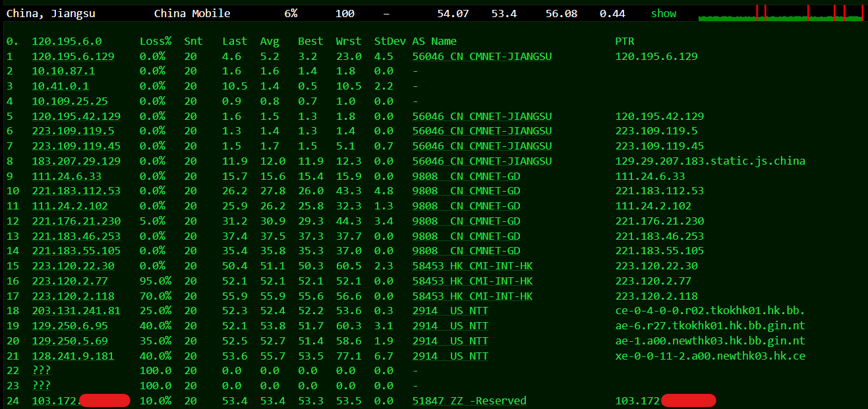868x409 pixels.
Task: Open AS link 2914 US NTT in hop 18
Action: [x=451, y=311]
